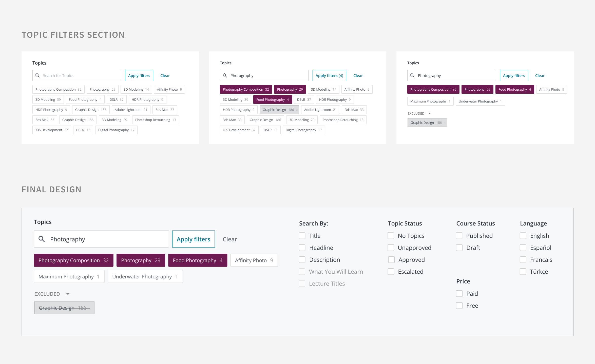595x364 pixels.
Task: Select the Türkçe language checkbox
Action: click(523, 272)
